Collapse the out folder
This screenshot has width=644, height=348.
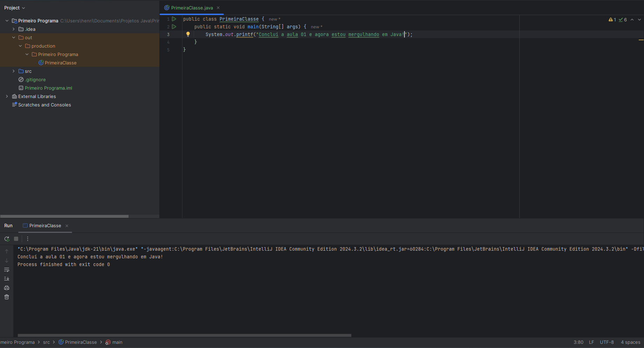coord(14,37)
